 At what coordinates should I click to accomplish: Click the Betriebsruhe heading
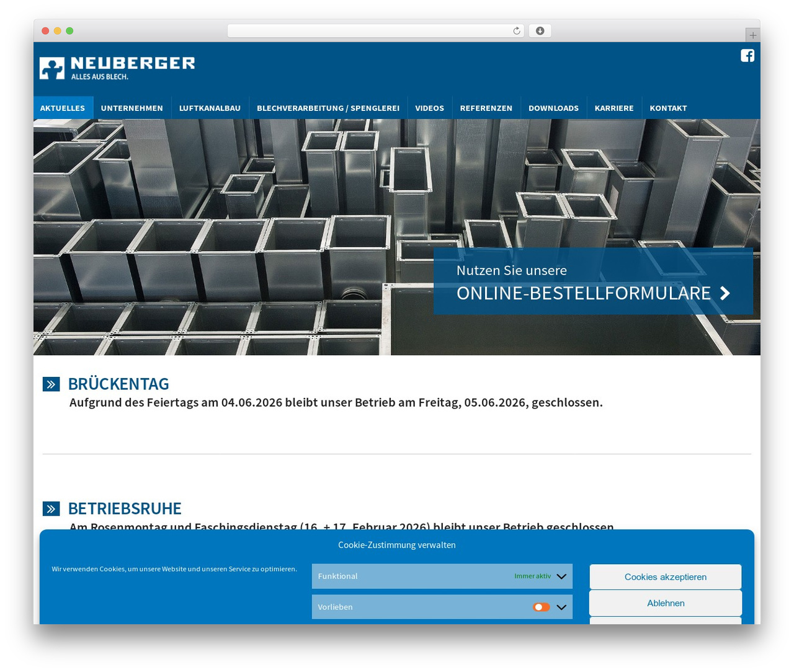pos(125,508)
